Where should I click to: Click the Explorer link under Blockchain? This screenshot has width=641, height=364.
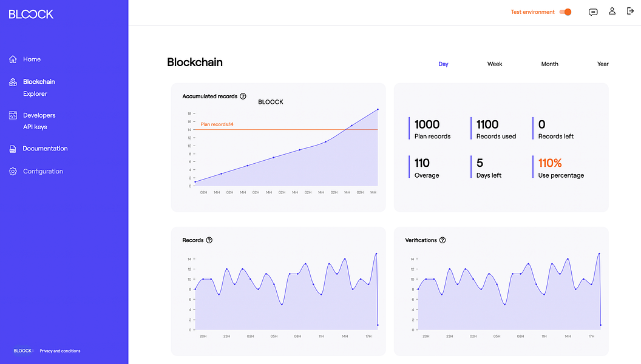point(36,93)
